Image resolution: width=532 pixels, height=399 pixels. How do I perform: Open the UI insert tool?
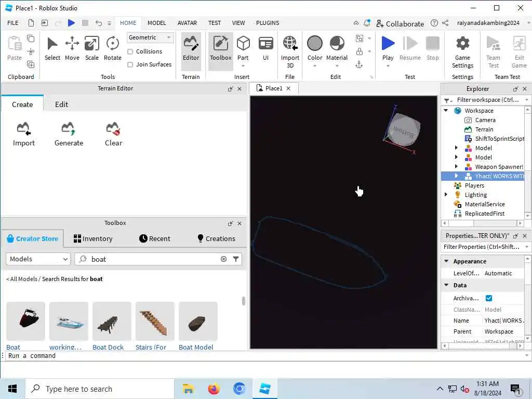(x=265, y=48)
